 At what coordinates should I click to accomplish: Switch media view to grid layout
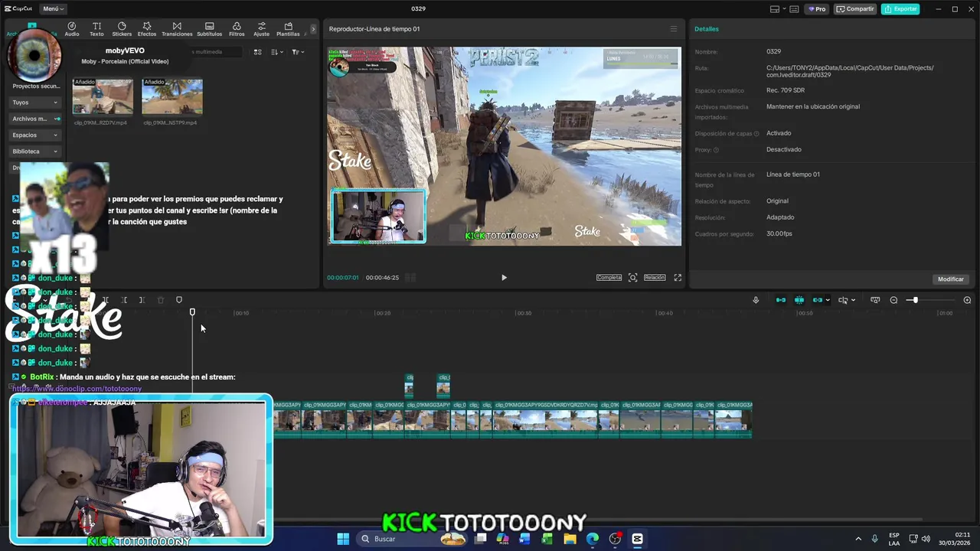point(257,52)
